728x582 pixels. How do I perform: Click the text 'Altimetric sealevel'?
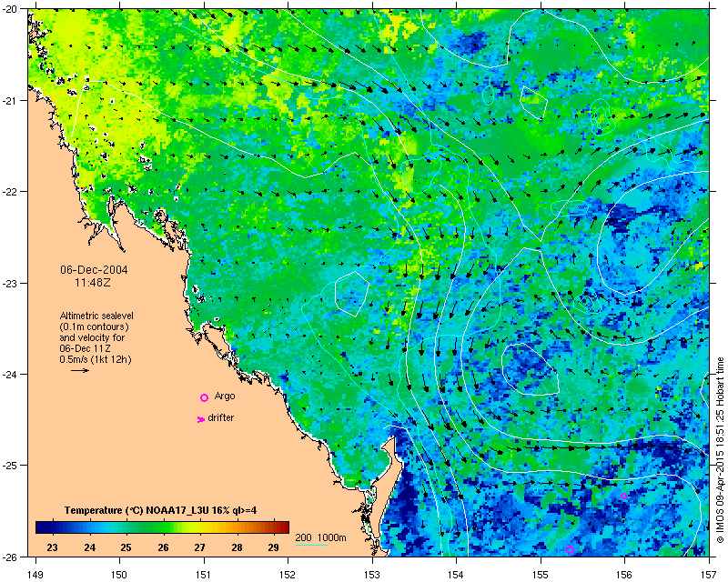(96, 316)
